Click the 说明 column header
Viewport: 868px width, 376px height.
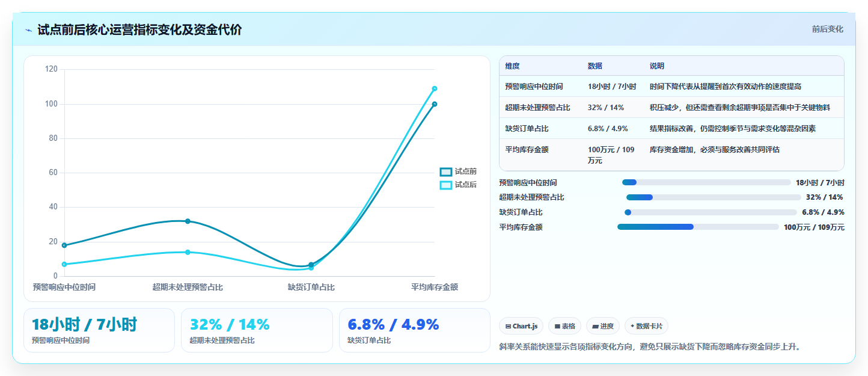657,66
